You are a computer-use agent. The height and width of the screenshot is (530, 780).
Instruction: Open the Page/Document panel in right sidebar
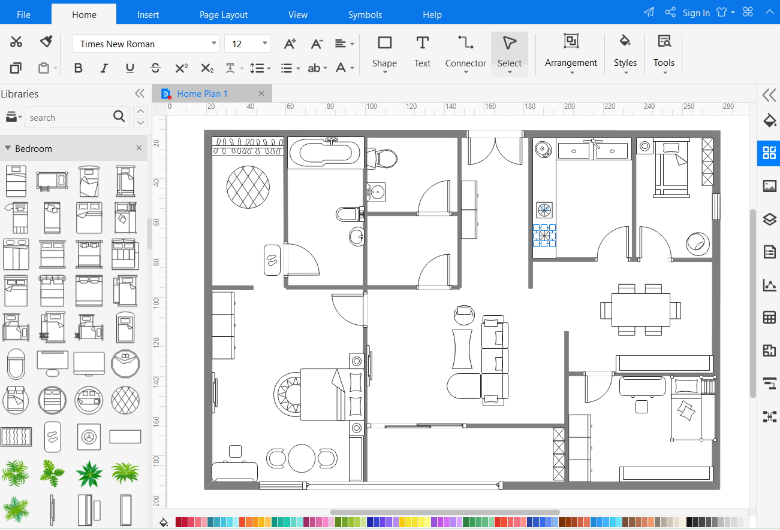[x=769, y=252]
